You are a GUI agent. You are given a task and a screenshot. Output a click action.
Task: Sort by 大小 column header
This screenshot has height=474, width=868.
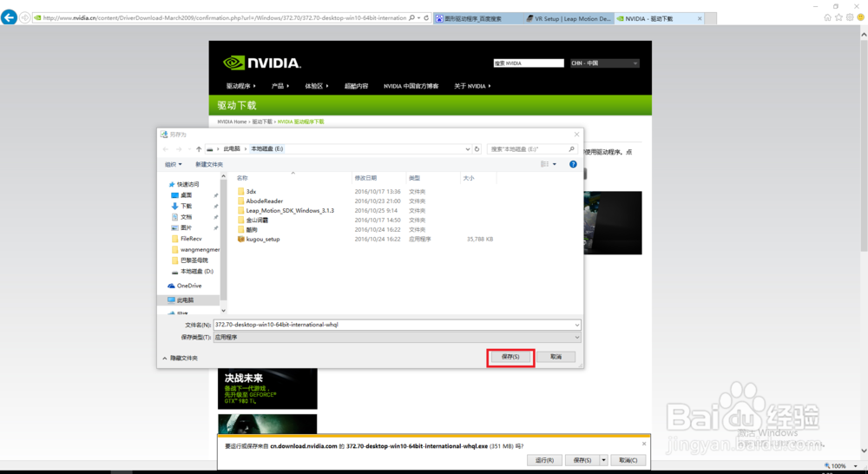469,178
